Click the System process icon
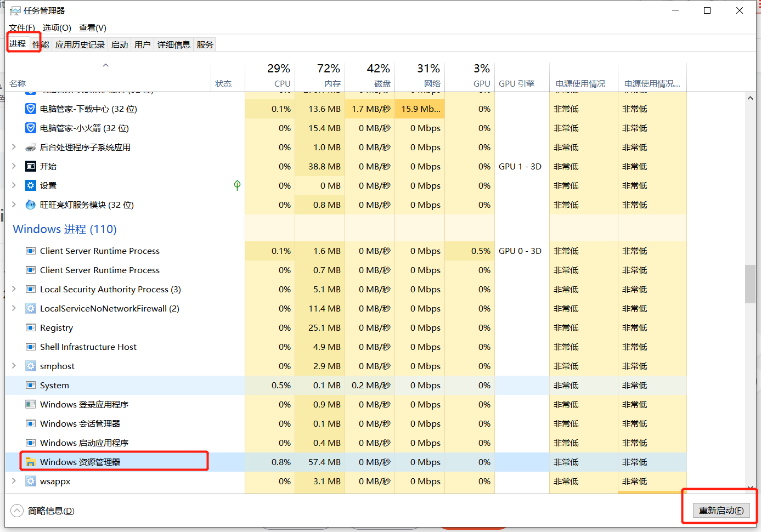This screenshot has height=532, width=761. (30, 385)
